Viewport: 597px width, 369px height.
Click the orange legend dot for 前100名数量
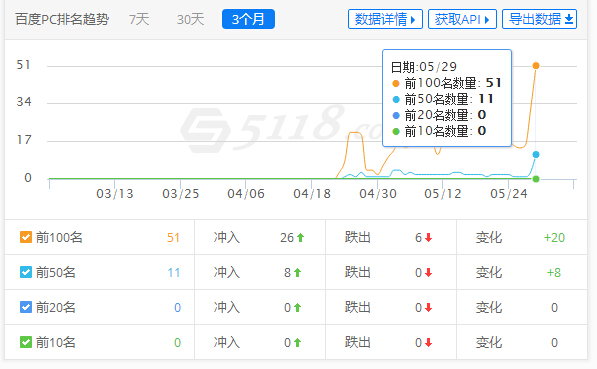[x=396, y=83]
